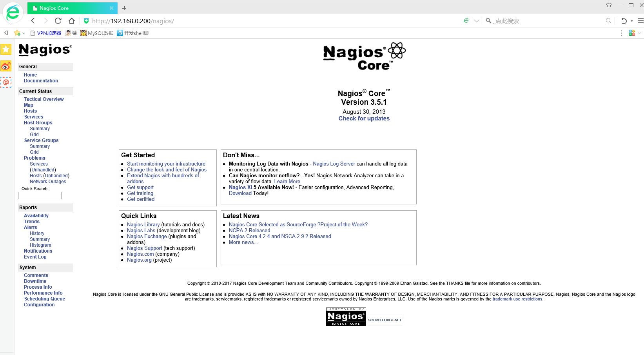The image size is (644, 355).
Task: Open trademark use restrictions link
Action: [518, 299]
